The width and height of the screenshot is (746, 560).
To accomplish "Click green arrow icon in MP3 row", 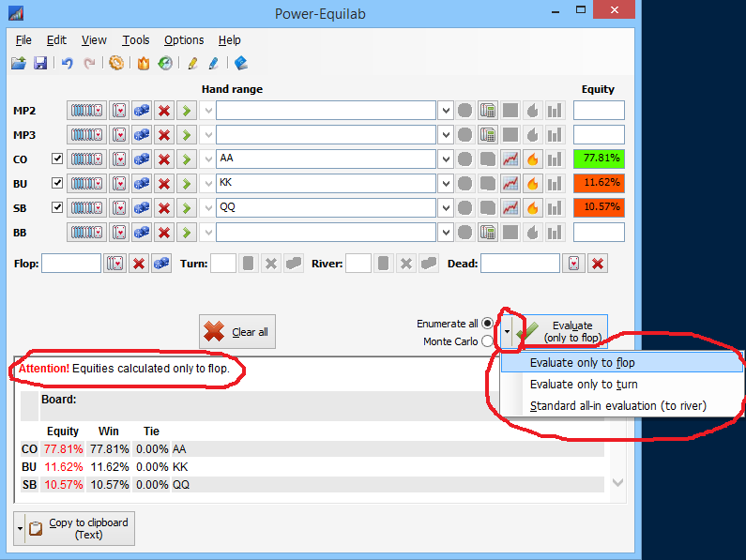I will point(187,135).
